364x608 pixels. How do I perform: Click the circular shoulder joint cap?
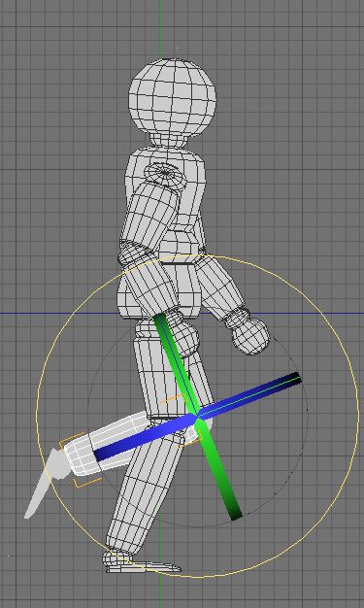(166, 172)
